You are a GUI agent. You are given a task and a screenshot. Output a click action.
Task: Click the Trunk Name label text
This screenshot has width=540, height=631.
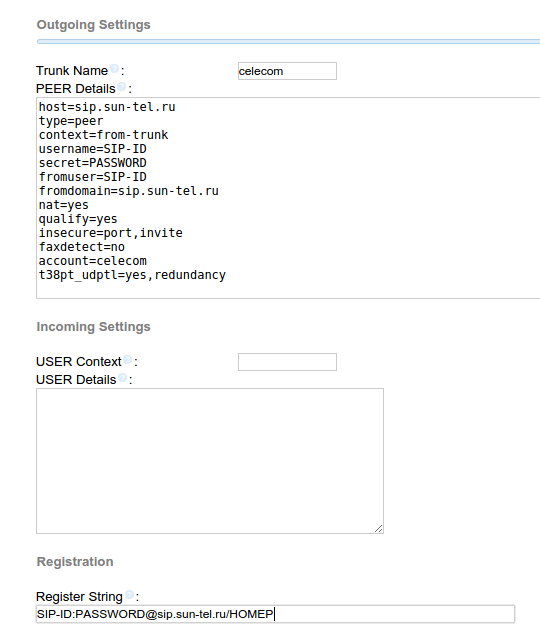[x=72, y=70]
